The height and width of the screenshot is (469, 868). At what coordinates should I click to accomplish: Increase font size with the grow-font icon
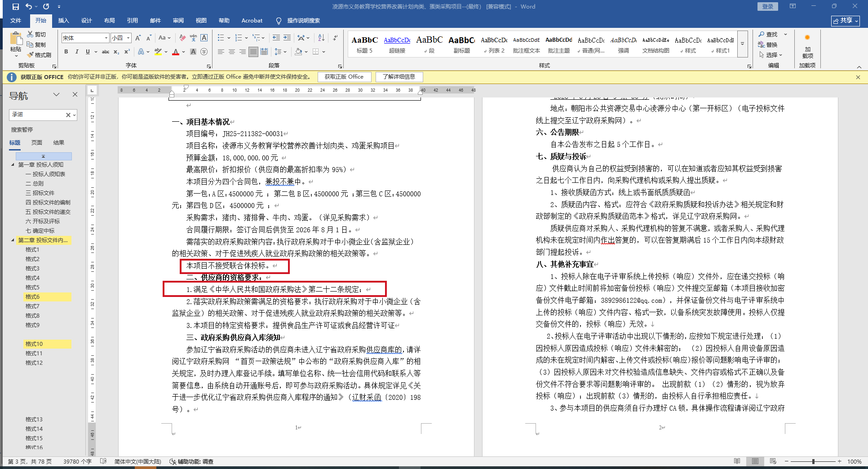point(138,38)
